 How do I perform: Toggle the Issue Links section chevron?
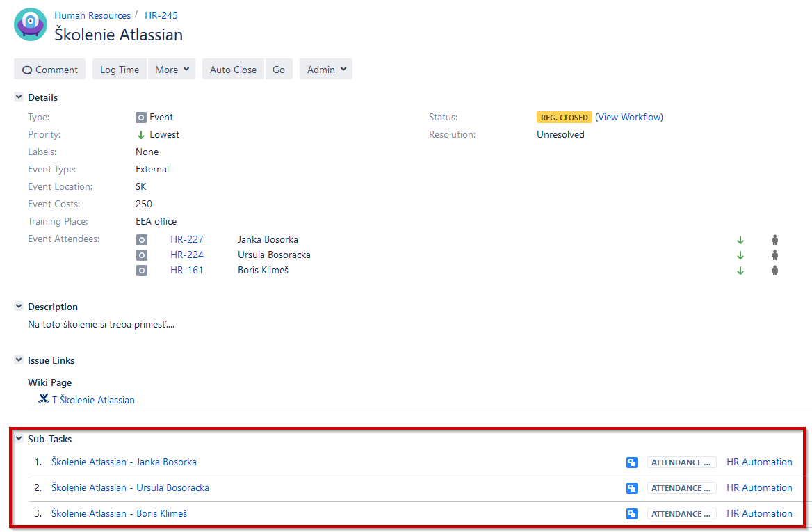[x=19, y=360]
